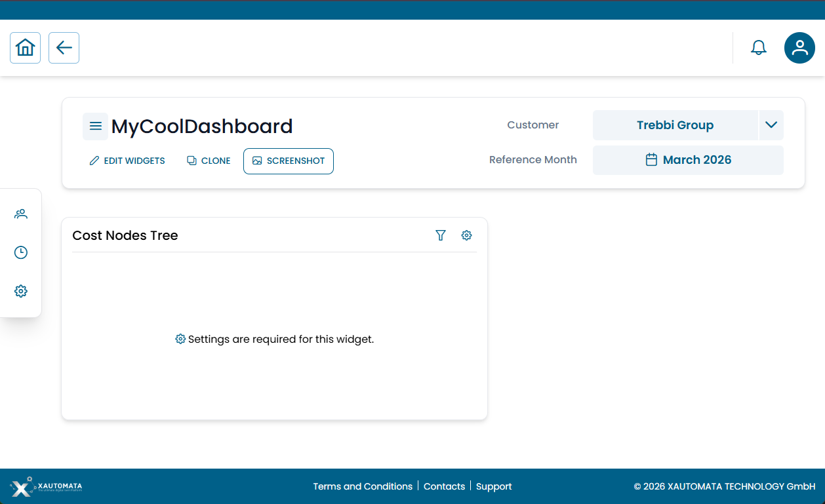Click the Edit Widgets button
The height and width of the screenshot is (504, 825).
pyautogui.click(x=127, y=161)
